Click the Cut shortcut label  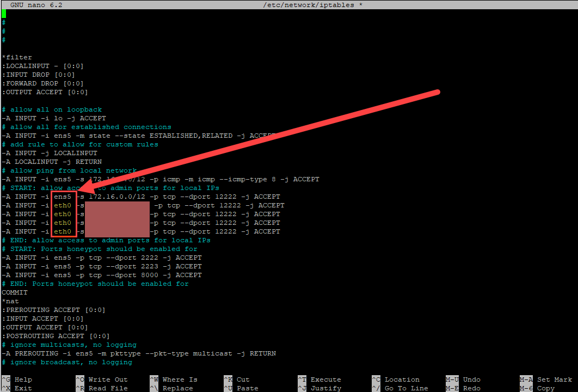(x=243, y=379)
